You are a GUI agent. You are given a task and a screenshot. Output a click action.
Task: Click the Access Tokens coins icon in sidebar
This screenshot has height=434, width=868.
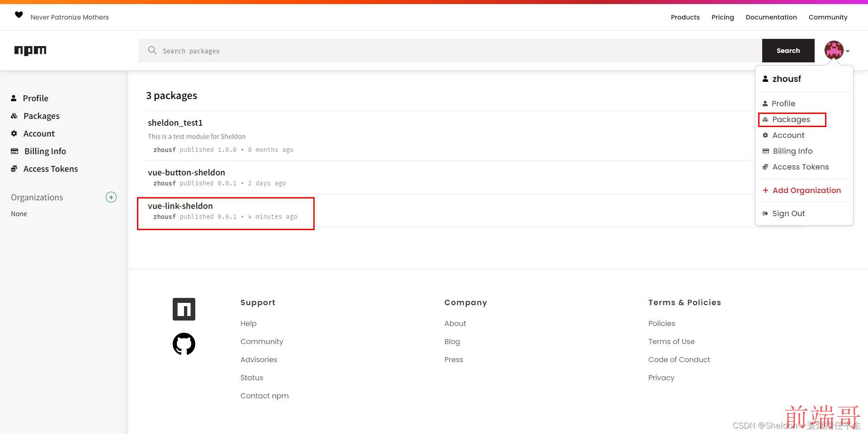14,169
